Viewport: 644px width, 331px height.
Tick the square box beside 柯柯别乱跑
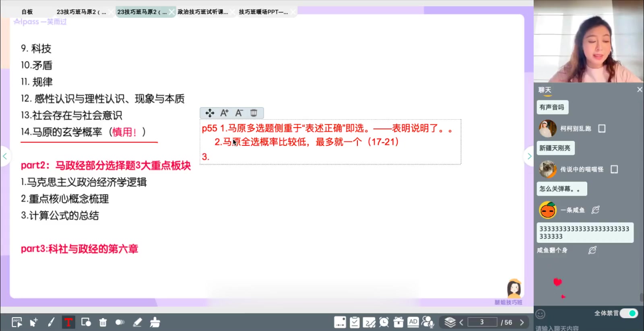pos(602,128)
